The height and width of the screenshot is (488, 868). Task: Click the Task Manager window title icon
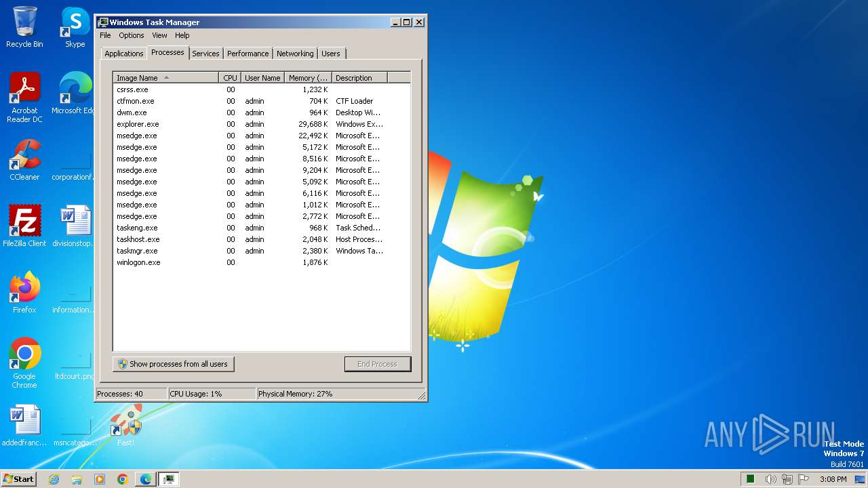pyautogui.click(x=103, y=22)
